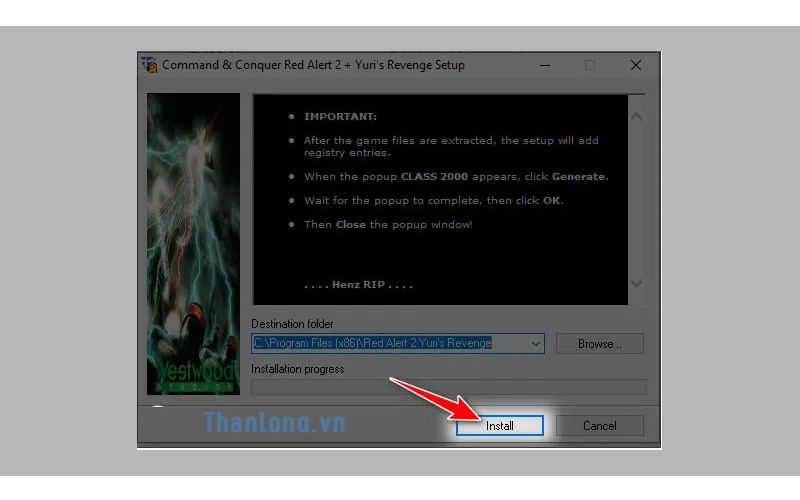Expand the Destination folder dropdown arrow
This screenshot has height=500, width=800.
pyautogui.click(x=536, y=343)
